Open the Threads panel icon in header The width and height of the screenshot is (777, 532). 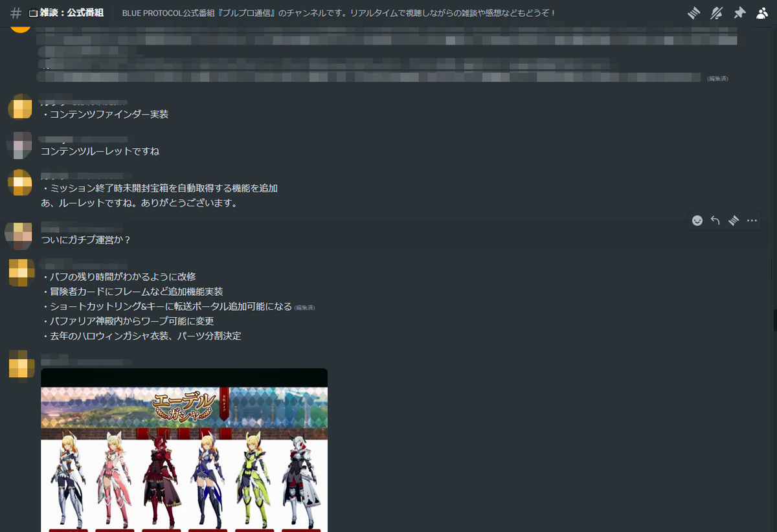pos(694,13)
